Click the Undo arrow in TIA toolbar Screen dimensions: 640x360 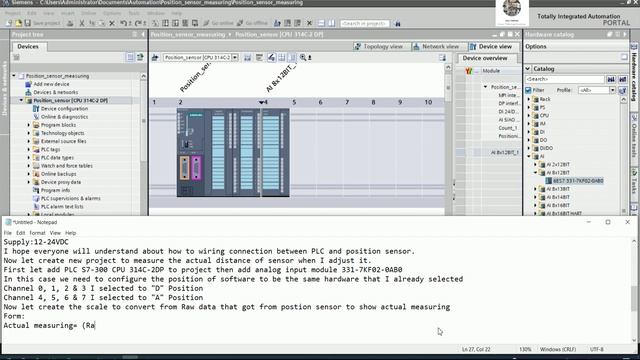[x=124, y=23]
